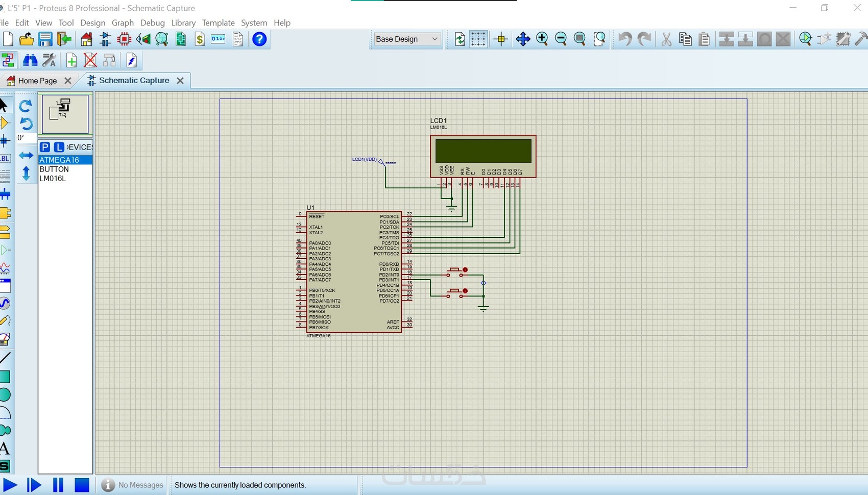Viewport: 868px width, 495px height.
Task: Click the Pick Devices 'P' button
Action: coord(45,147)
